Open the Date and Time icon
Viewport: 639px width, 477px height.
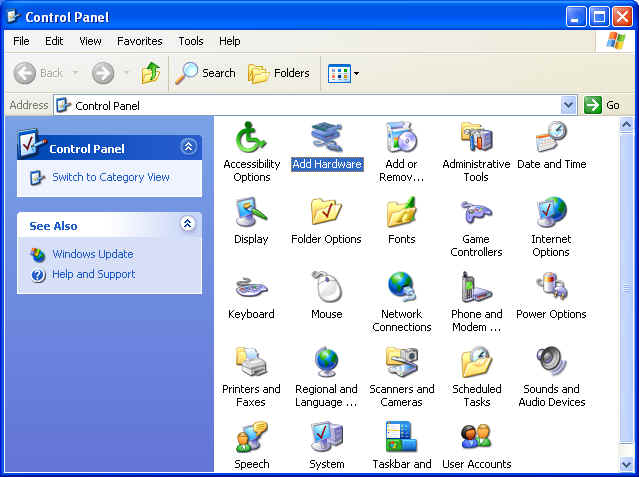[x=551, y=138]
